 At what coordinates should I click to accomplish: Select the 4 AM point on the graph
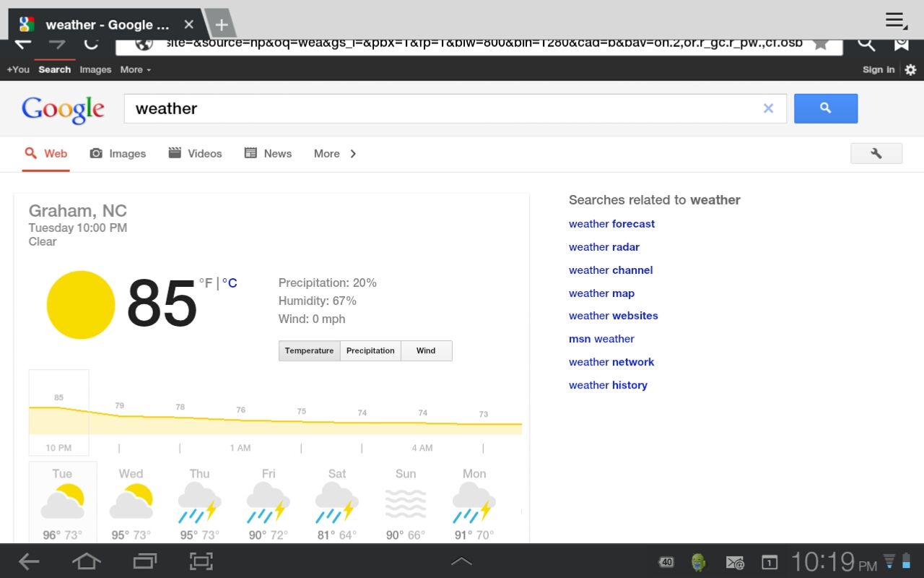pyautogui.click(x=422, y=448)
